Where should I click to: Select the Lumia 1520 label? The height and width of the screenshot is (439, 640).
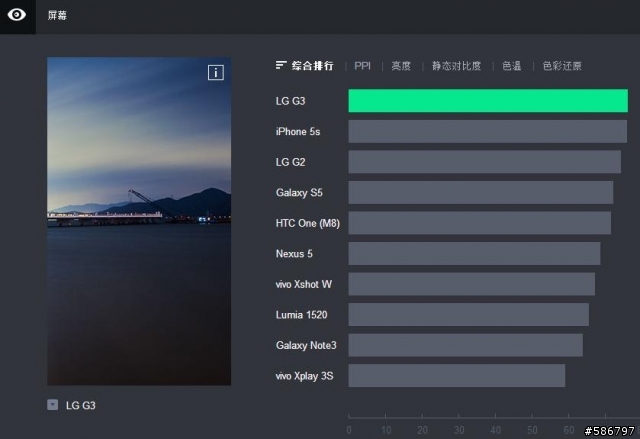[302, 315]
